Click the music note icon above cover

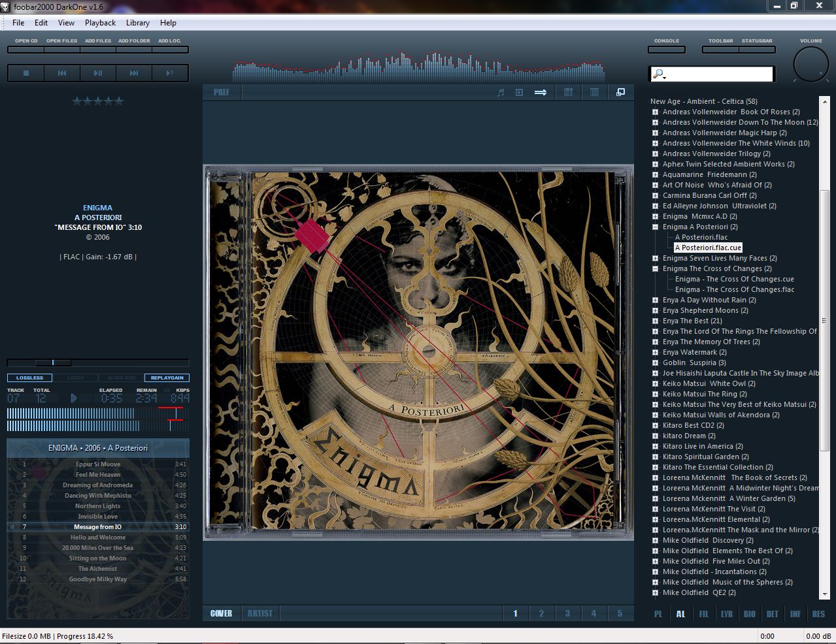point(501,92)
